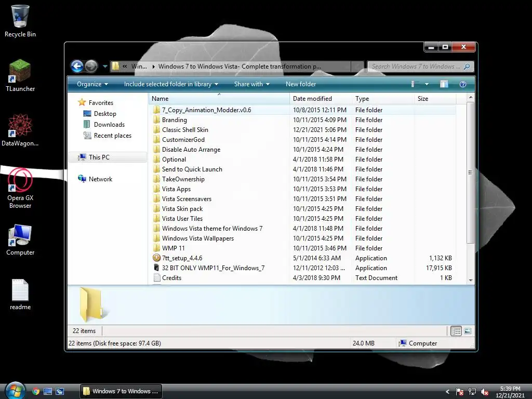Switch to large thumbnails view in status bar
The width and height of the screenshot is (532, 399).
468,331
